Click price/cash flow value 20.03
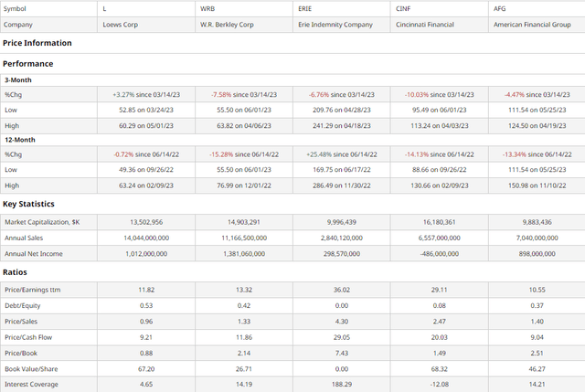This screenshot has height=392, width=585. (x=440, y=337)
